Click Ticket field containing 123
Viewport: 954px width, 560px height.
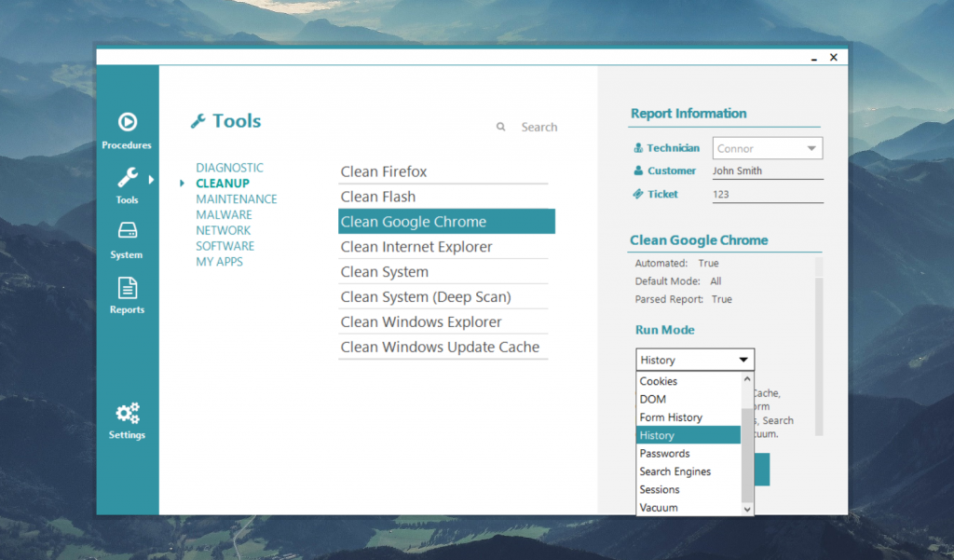click(768, 194)
